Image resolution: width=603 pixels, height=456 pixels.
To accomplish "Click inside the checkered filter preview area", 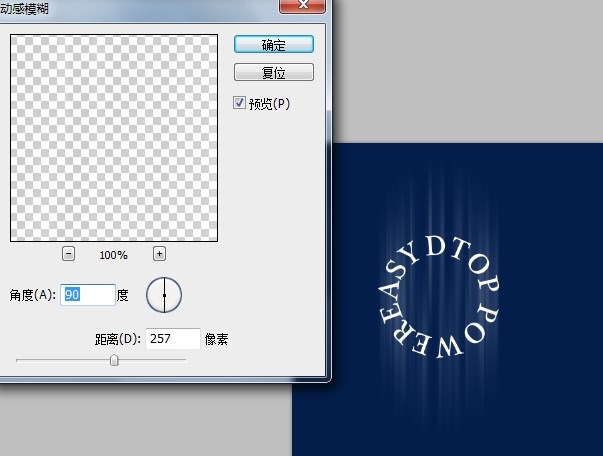I will [x=114, y=137].
